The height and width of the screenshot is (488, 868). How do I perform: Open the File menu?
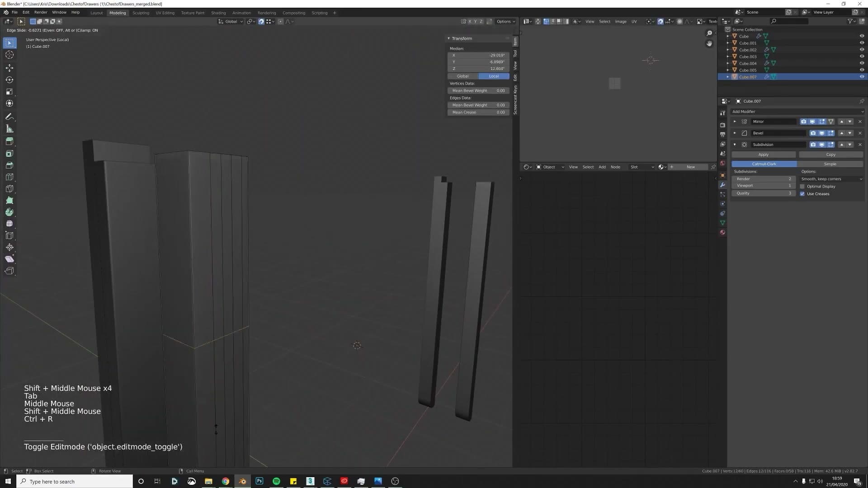(14, 13)
